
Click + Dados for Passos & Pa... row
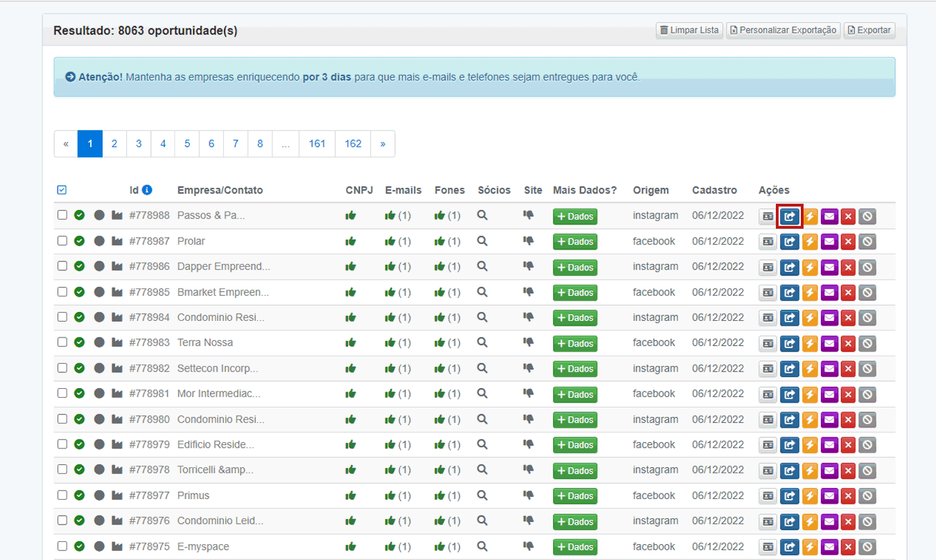pyautogui.click(x=575, y=216)
